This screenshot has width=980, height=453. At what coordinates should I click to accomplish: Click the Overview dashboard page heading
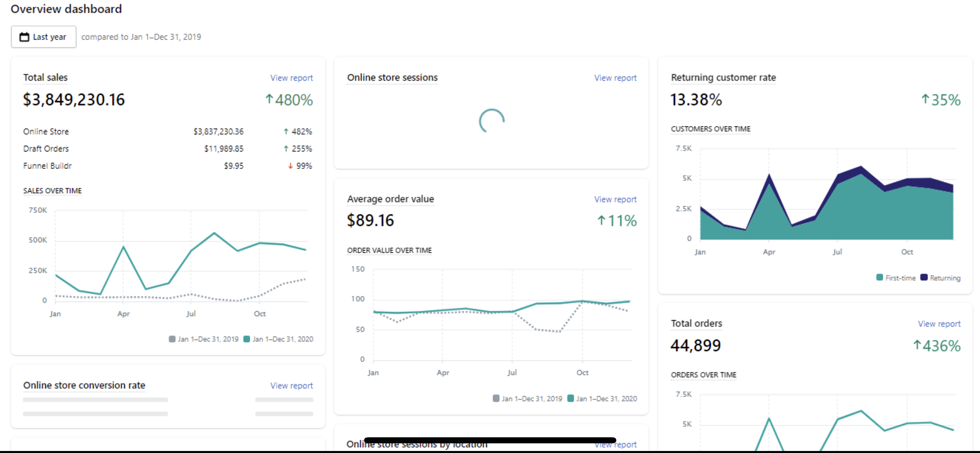pos(66,9)
